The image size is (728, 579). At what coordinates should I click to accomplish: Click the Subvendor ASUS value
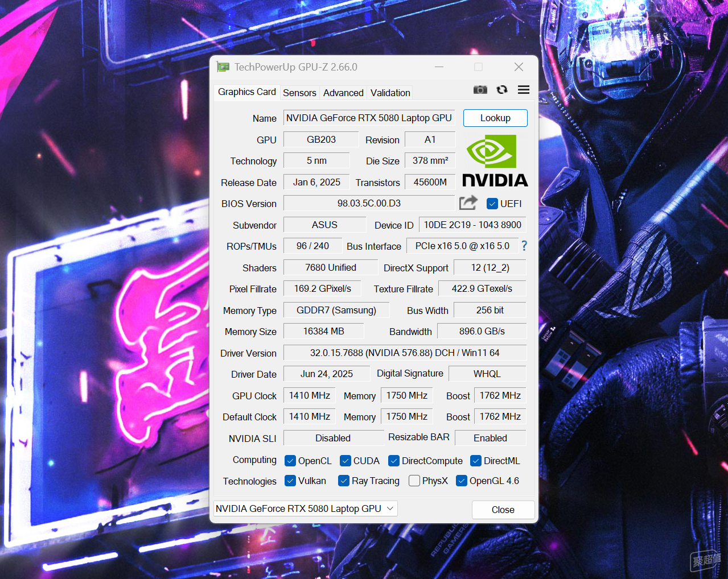point(324,225)
